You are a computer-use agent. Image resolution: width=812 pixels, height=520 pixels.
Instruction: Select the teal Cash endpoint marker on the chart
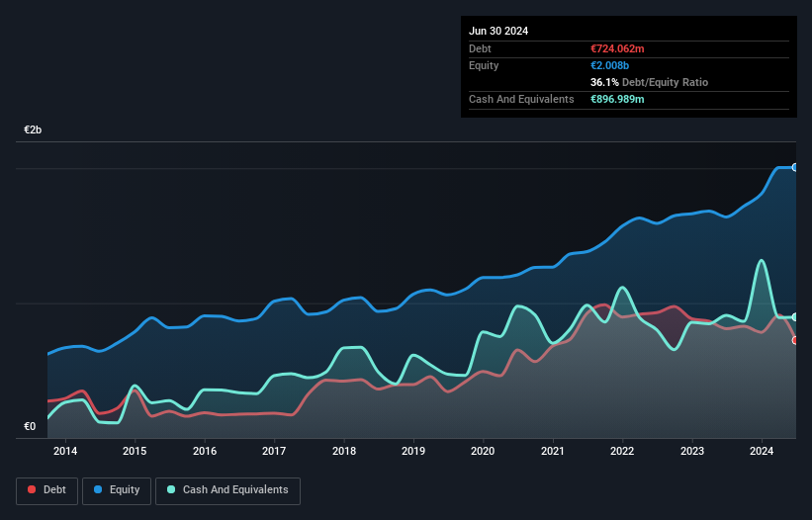click(x=795, y=317)
